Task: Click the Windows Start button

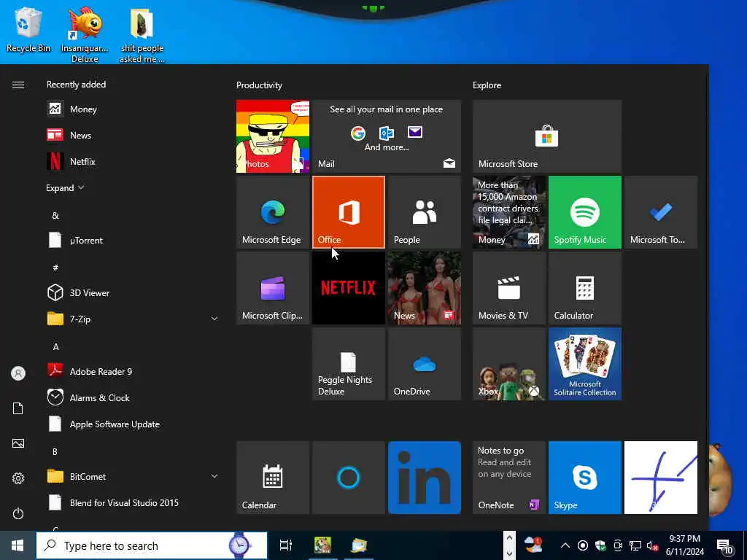Action: pyautogui.click(x=18, y=545)
